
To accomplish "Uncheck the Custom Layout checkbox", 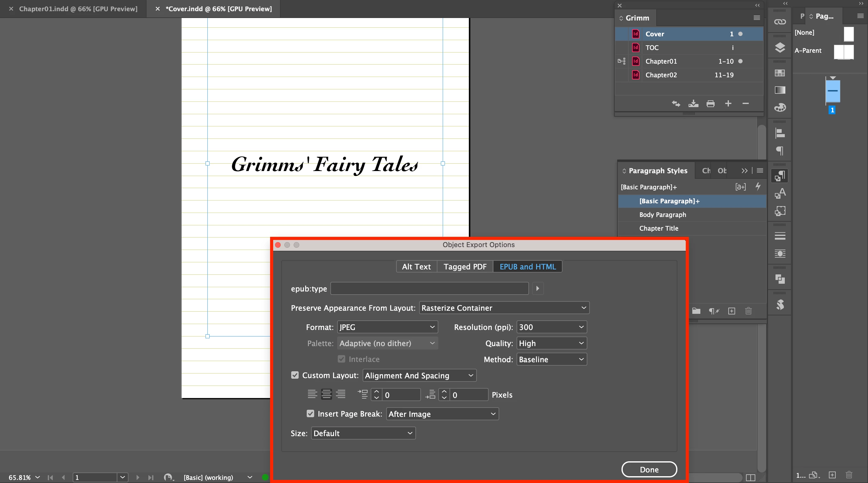I will [295, 375].
